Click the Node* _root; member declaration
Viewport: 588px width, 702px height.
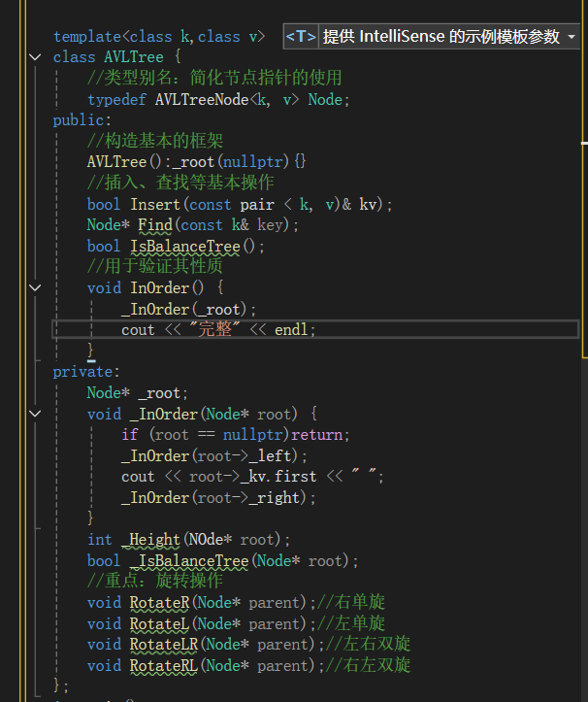click(x=138, y=392)
